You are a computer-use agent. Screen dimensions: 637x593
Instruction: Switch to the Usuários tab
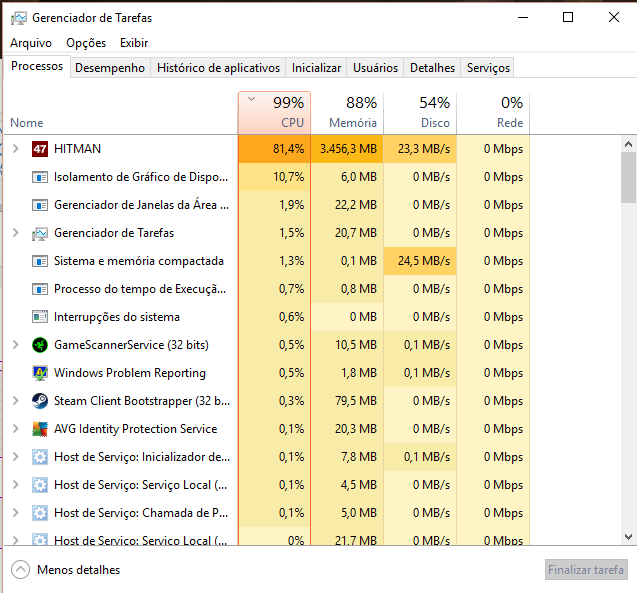375,68
